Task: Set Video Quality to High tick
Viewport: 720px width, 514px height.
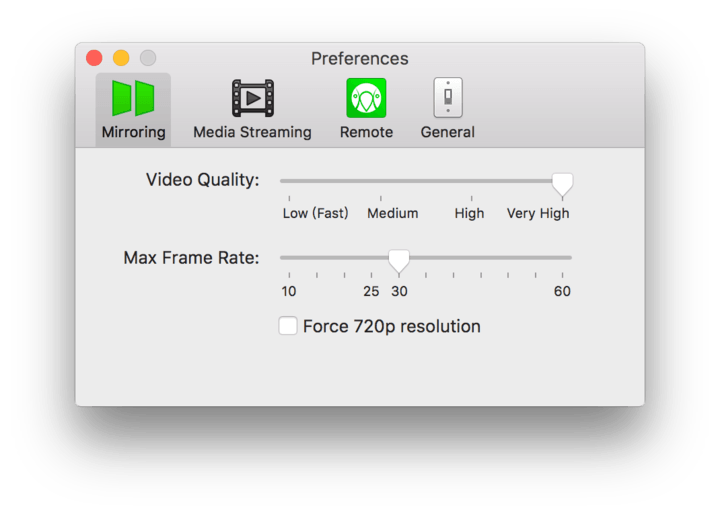Action: [471, 198]
